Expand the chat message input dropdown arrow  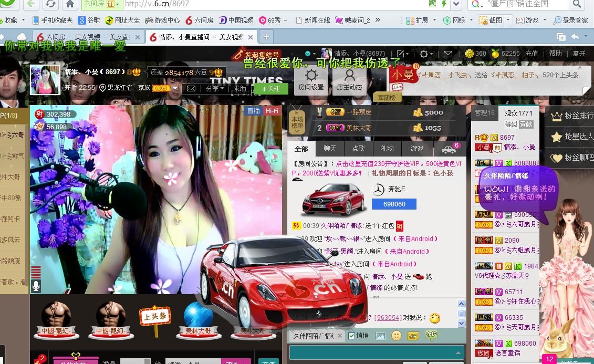(458, 352)
